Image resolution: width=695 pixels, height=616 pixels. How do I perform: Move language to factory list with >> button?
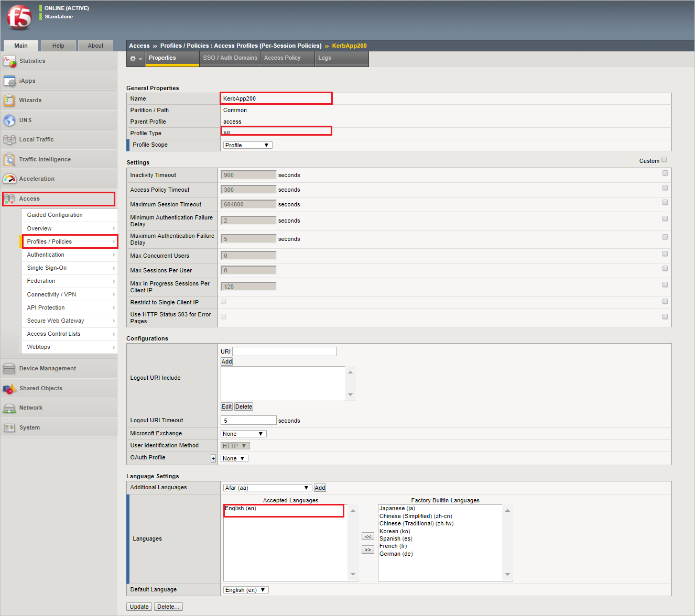coord(368,549)
